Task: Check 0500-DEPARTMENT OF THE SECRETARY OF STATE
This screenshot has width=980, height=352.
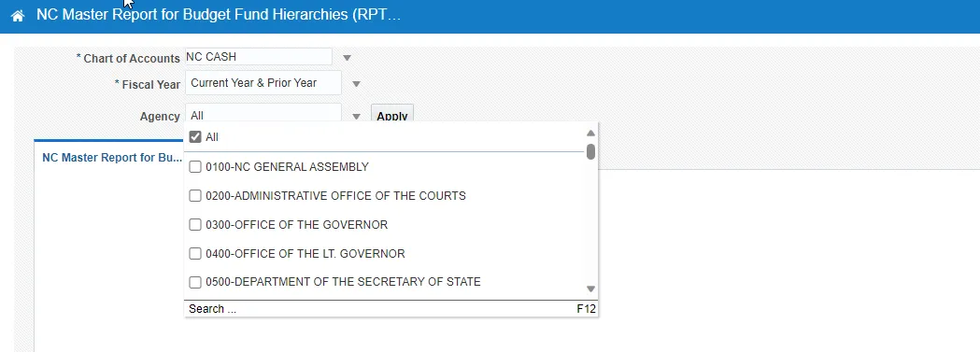Action: [195, 282]
